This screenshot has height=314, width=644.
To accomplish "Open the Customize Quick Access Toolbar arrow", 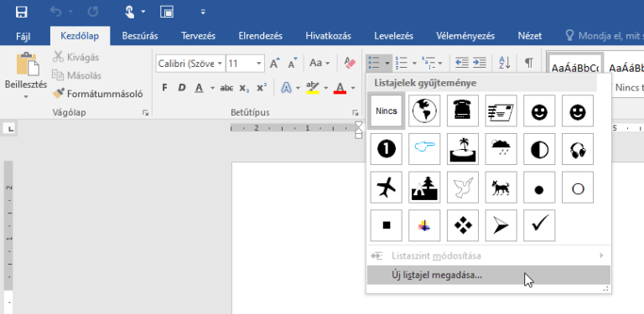I will (203, 12).
